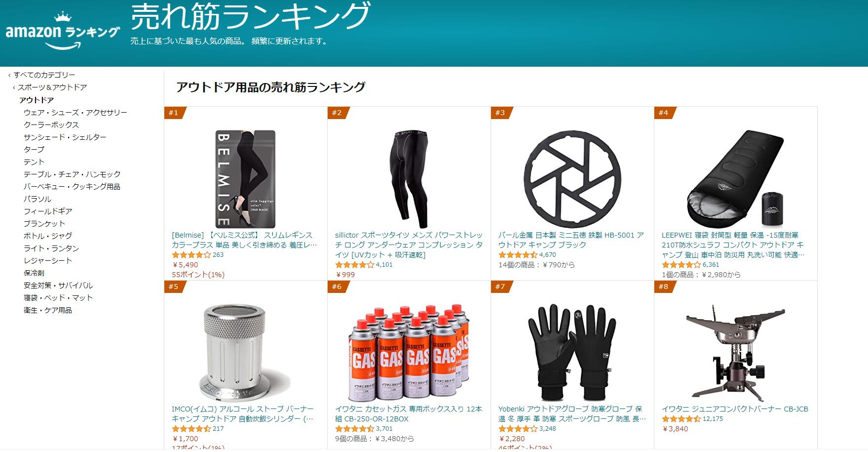Open the 寝袋・ベッド・マット category
Image resolution: width=868 pixels, height=452 pixels.
[58, 298]
